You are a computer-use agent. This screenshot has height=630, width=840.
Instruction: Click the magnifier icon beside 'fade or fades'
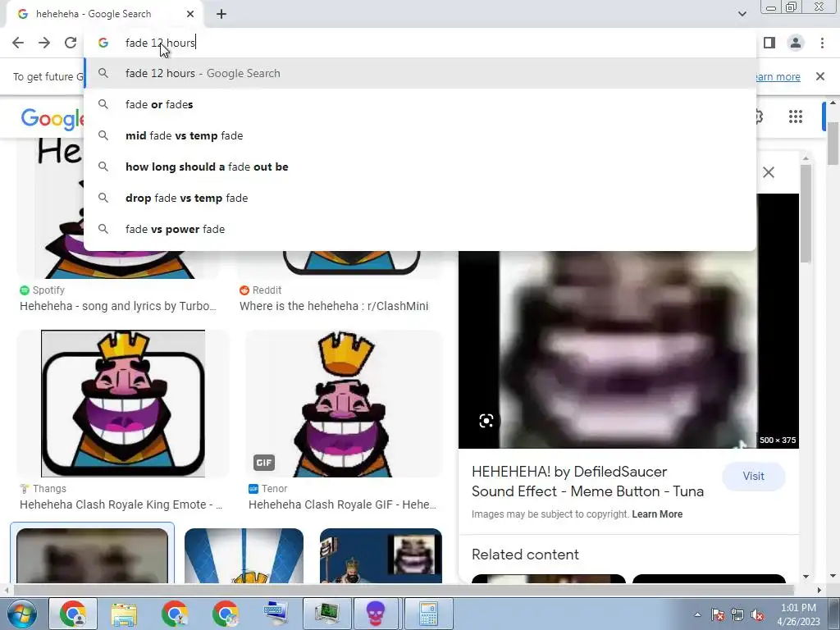tap(103, 104)
